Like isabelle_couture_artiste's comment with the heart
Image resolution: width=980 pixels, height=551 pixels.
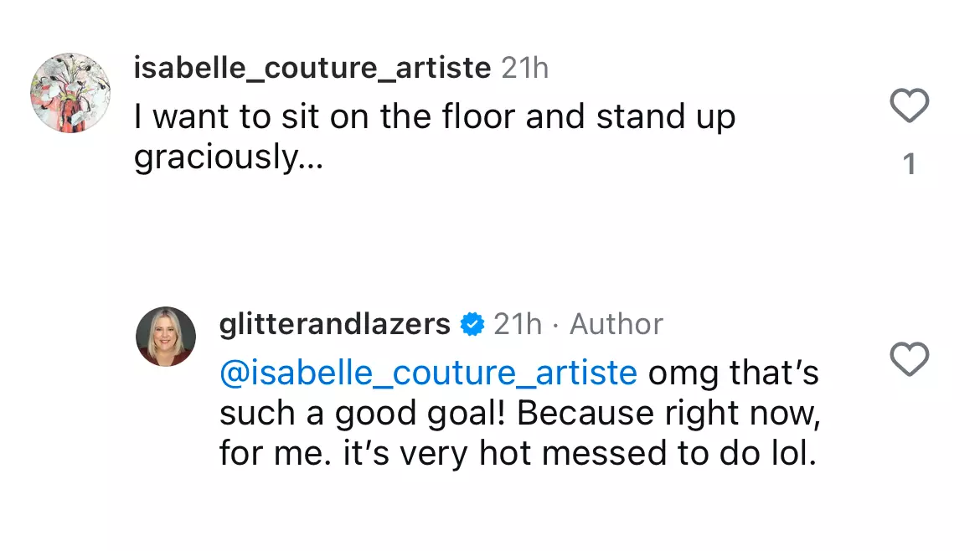click(910, 106)
